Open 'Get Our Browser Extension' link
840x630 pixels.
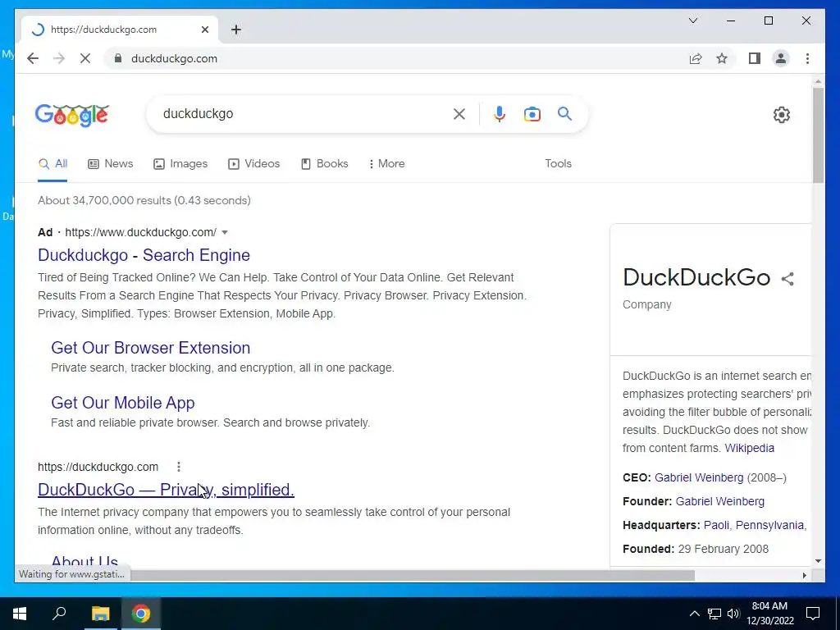(151, 348)
